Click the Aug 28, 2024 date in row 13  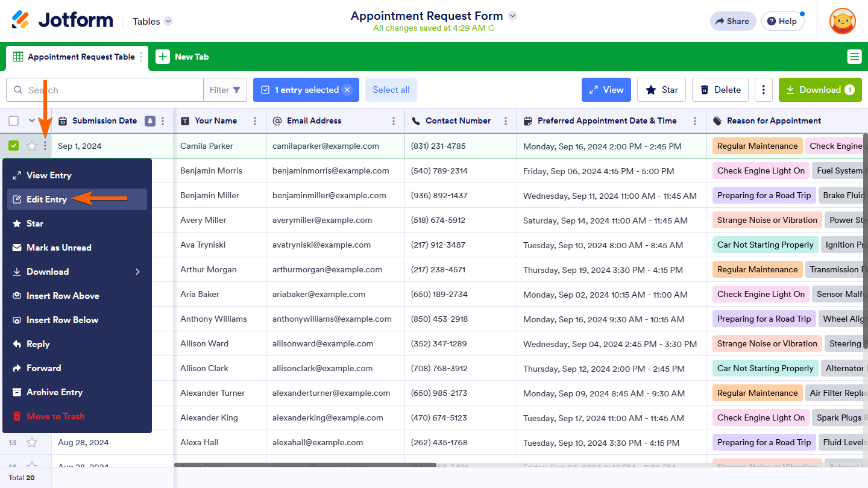click(83, 442)
